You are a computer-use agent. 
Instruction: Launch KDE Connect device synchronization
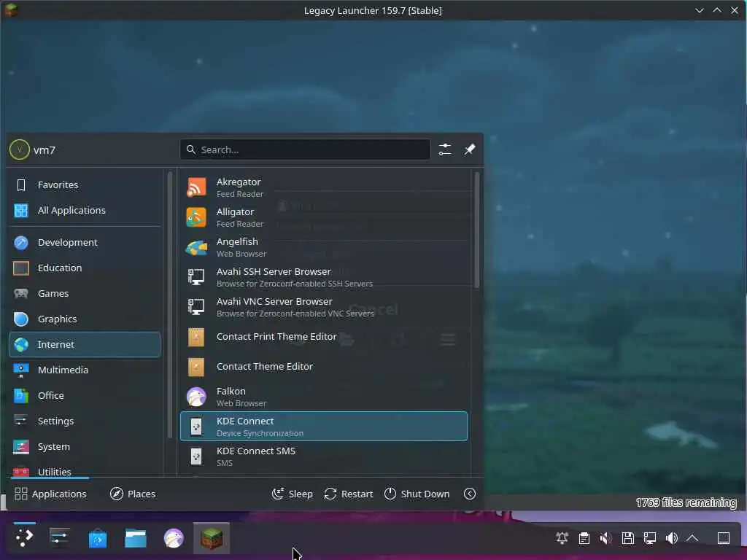(323, 426)
